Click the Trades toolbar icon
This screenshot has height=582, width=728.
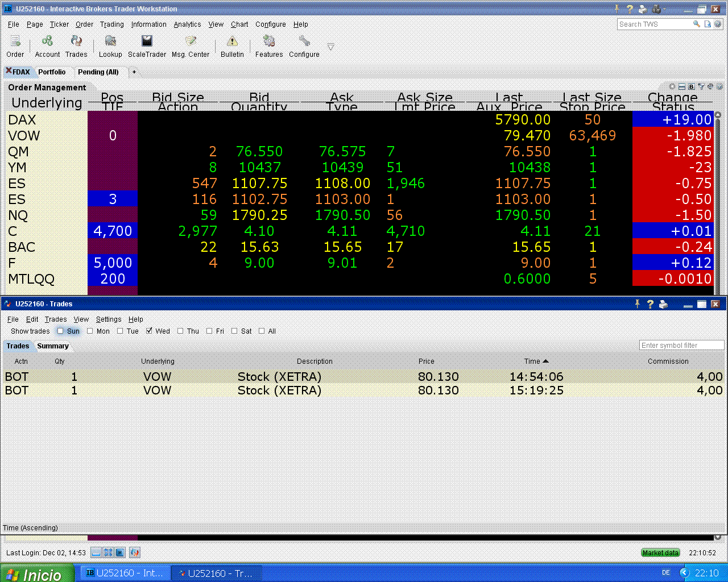(x=76, y=41)
